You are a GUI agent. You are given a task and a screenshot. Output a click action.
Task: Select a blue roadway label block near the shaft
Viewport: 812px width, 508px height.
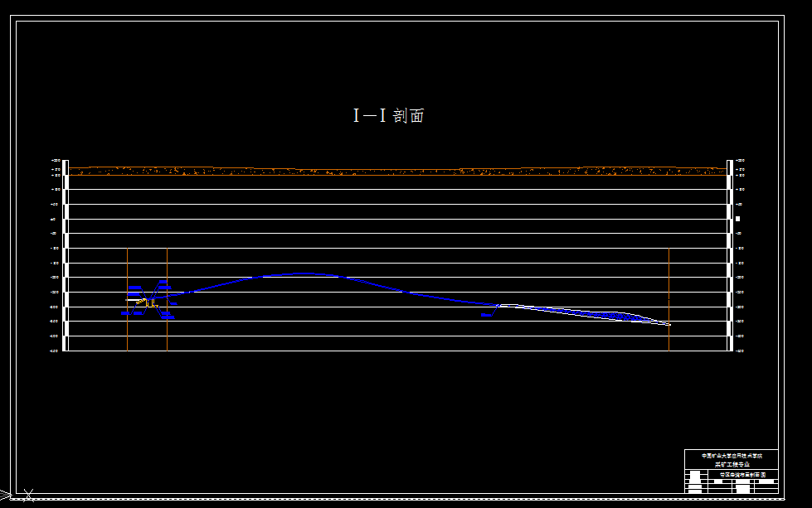(134, 287)
